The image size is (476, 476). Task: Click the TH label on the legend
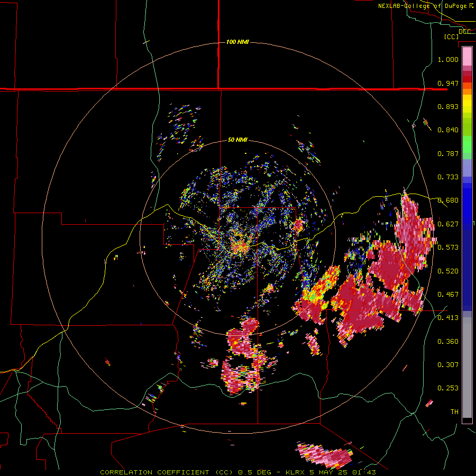click(454, 412)
